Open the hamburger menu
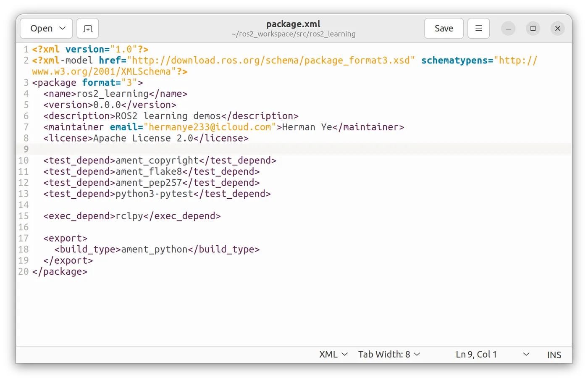This screenshot has height=381, width=588. (478, 29)
